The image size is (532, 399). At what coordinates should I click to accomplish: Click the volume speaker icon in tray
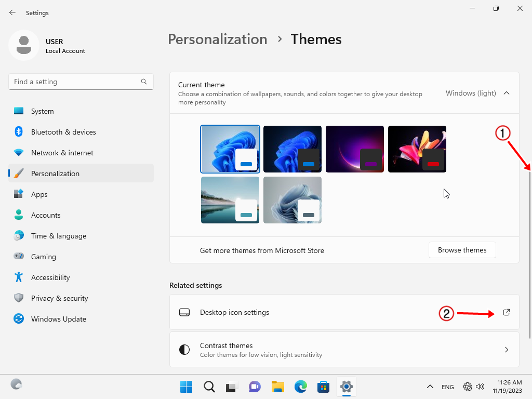(480, 387)
